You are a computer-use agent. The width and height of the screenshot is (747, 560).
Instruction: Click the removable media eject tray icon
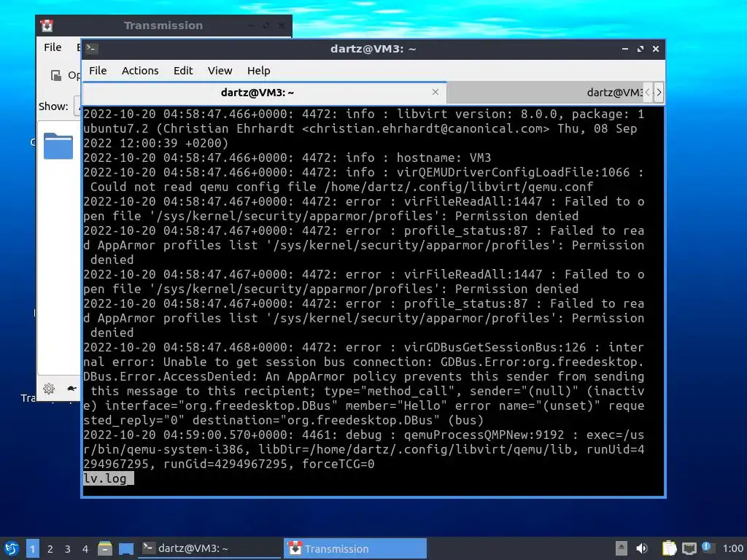point(622,548)
